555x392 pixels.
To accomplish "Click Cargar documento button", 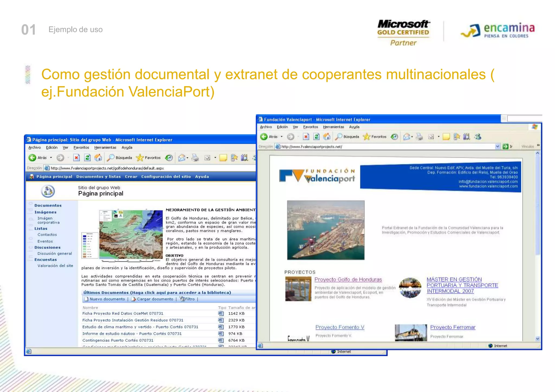I will tap(152, 299).
